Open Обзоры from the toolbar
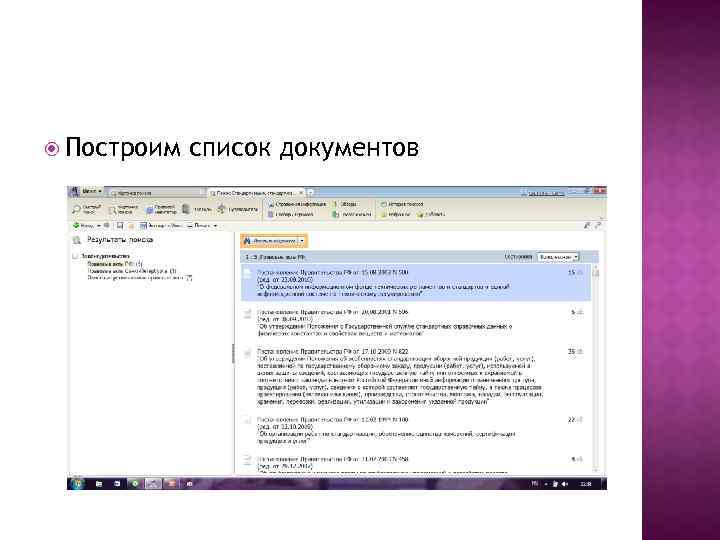 pos(344,204)
